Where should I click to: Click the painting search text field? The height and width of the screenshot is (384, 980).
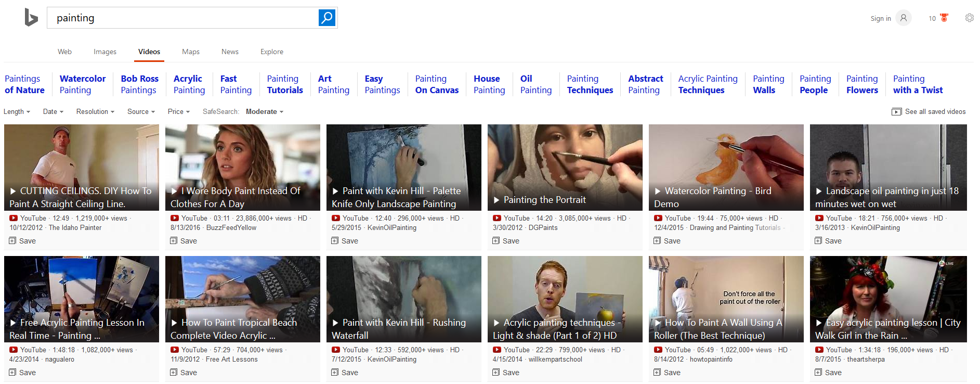[x=182, y=18]
